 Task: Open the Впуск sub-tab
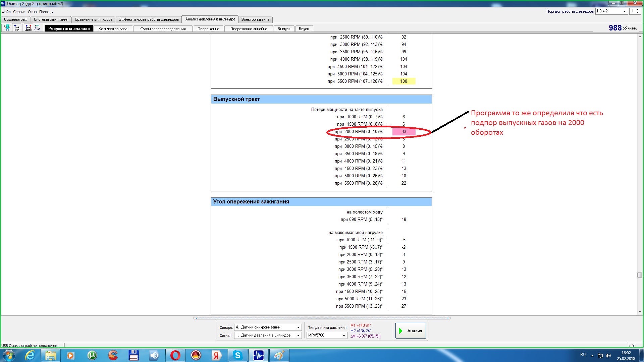(x=304, y=29)
